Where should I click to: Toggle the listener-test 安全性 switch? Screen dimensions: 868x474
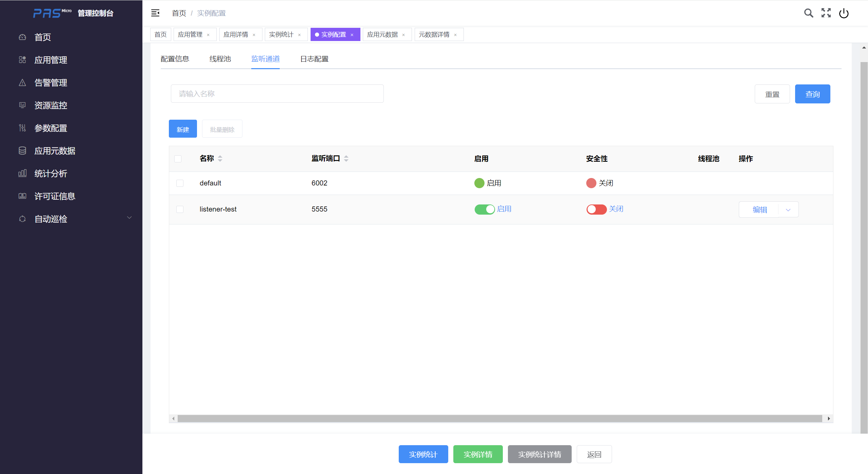coord(596,209)
